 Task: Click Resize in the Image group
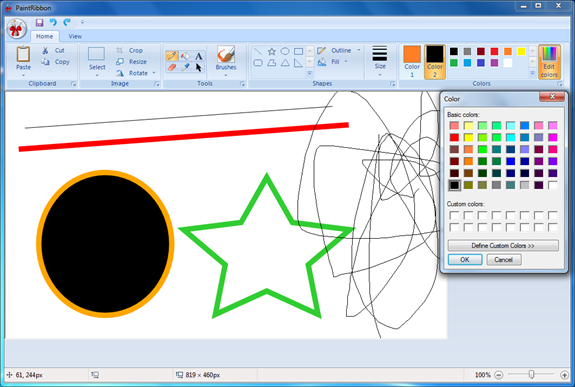click(131, 62)
